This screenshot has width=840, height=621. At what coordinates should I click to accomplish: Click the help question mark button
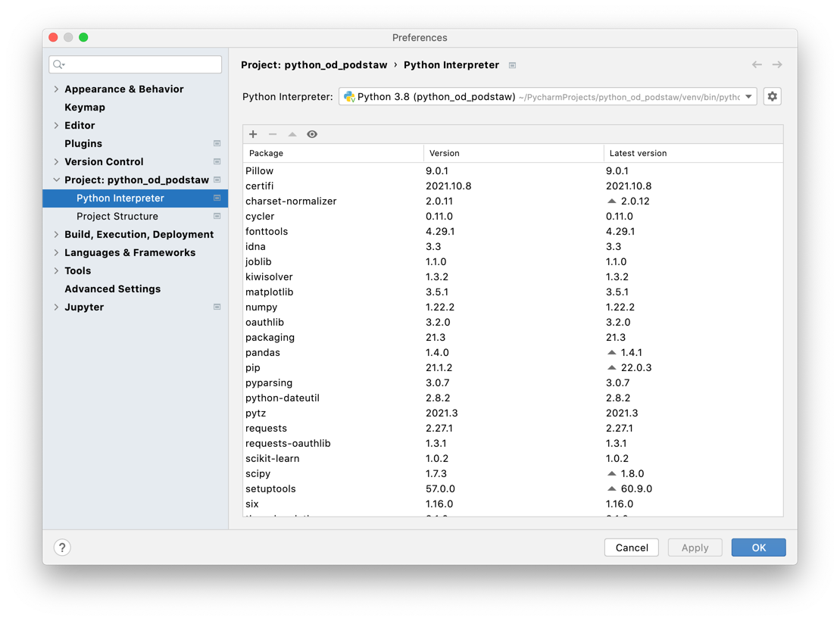pos(62,548)
